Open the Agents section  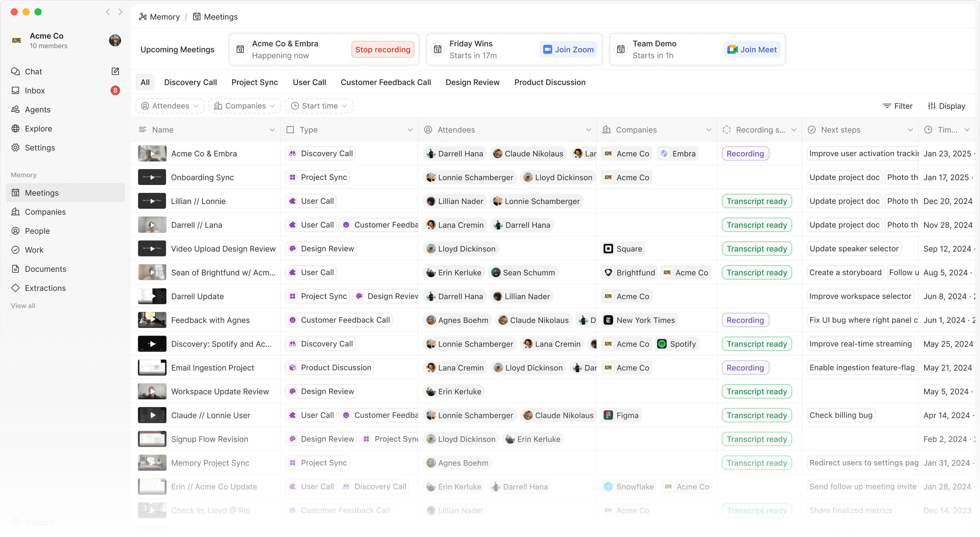tap(37, 109)
